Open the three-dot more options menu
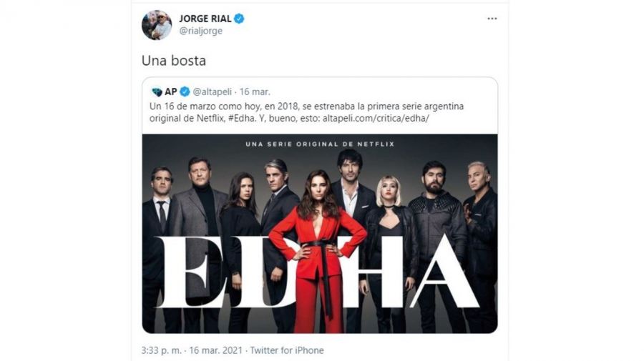 492,19
